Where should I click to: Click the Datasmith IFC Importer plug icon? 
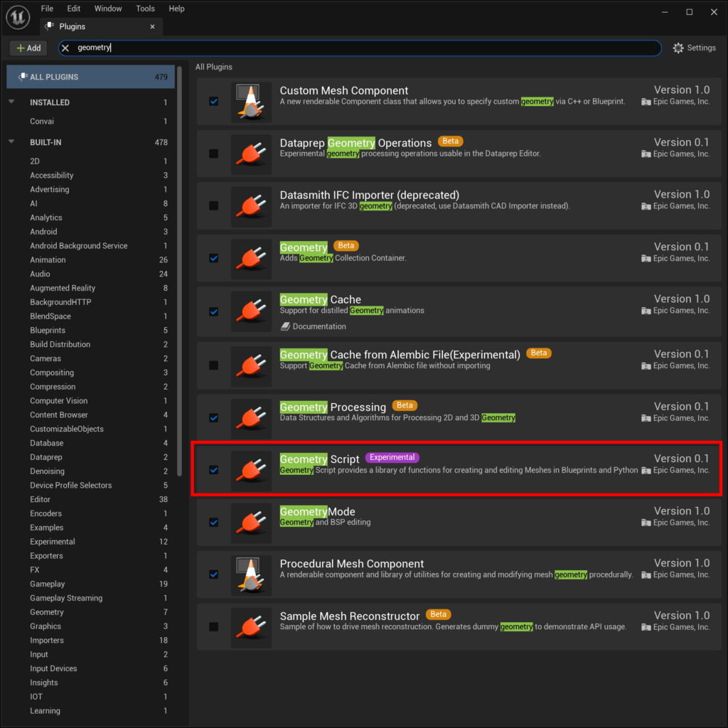(x=251, y=207)
